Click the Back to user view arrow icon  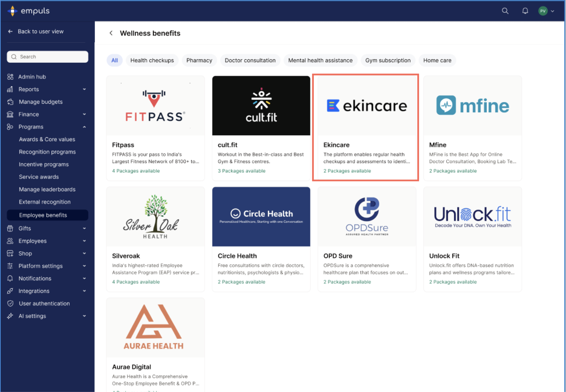10,31
